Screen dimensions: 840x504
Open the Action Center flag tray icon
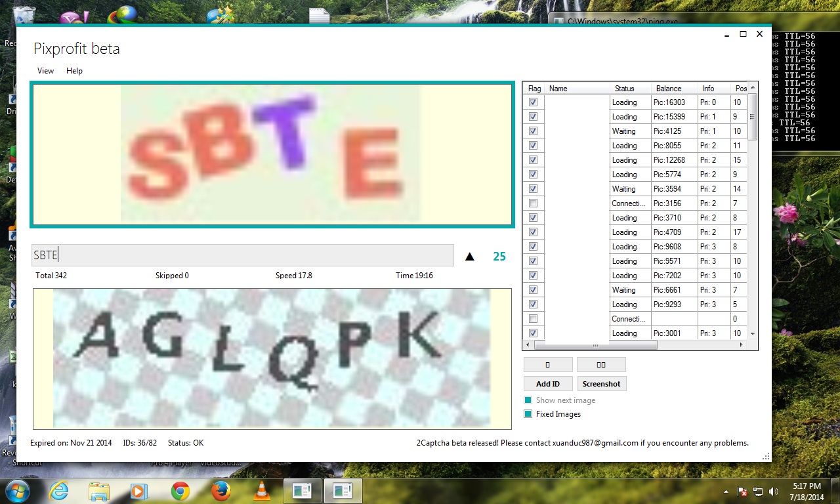coord(743,491)
